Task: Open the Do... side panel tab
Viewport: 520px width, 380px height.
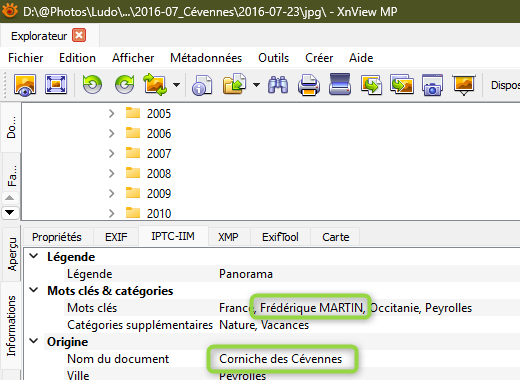Action: [11, 127]
